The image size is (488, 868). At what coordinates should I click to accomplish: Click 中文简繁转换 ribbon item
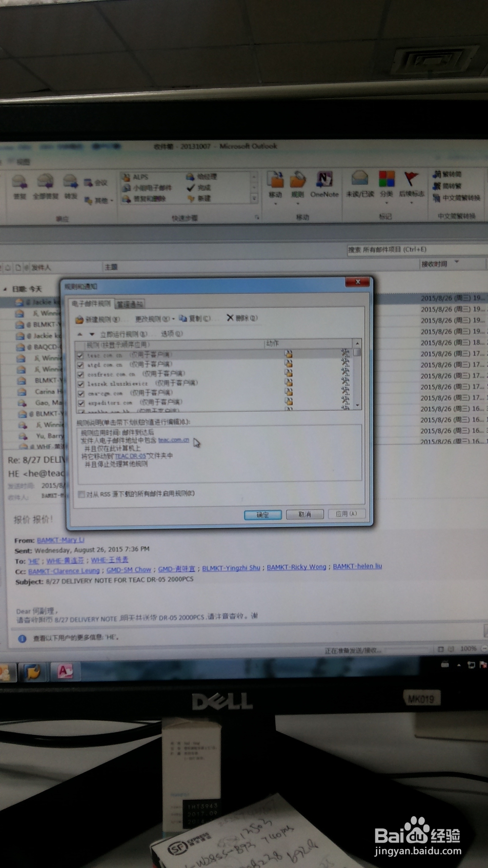(456, 198)
